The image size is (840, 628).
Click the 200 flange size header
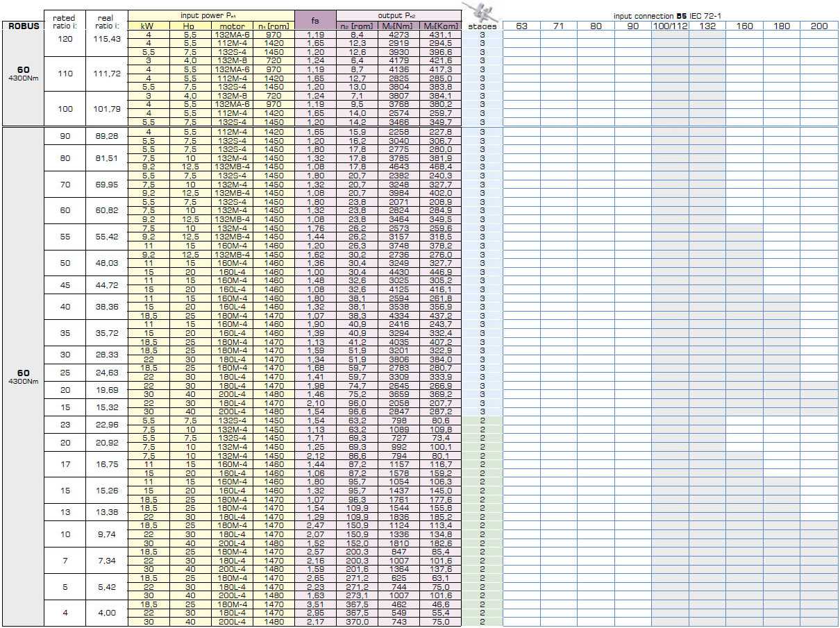tap(818, 26)
